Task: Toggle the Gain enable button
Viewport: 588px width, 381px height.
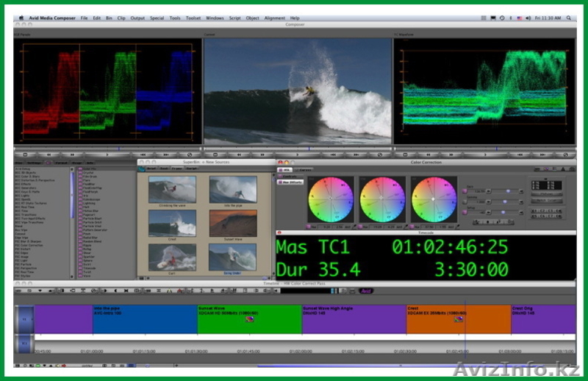Action: (x=464, y=191)
